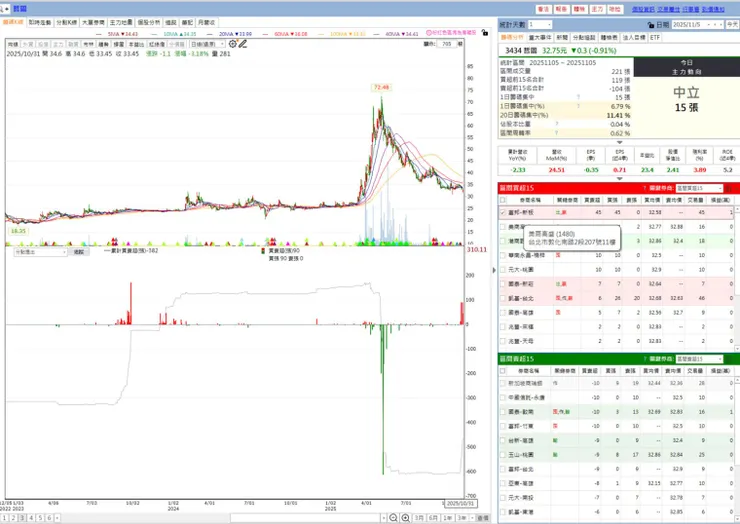
Task: Click the 18.35 low price label
Action: click(x=18, y=231)
